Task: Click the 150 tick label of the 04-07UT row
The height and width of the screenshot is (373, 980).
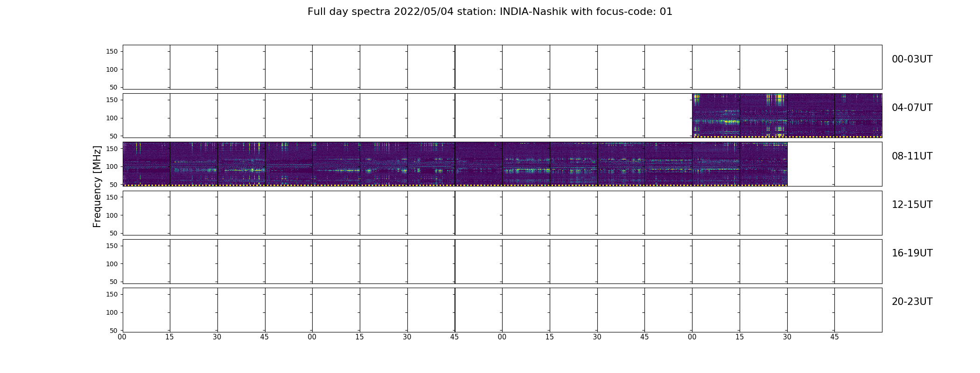Action: pos(112,100)
